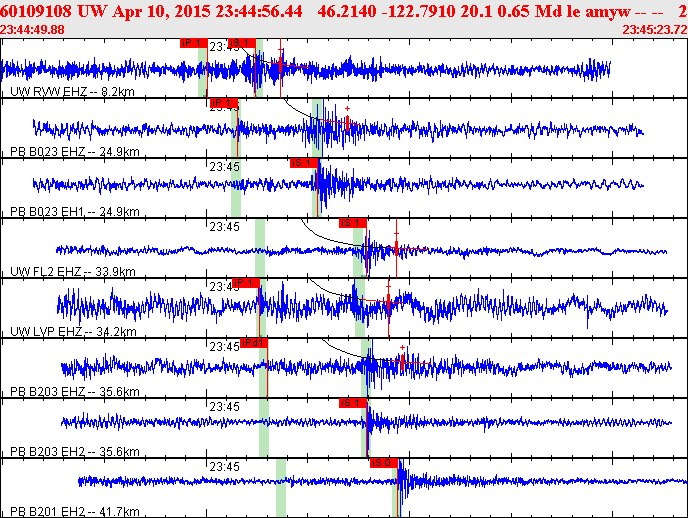Click station label UW LVP EHZ -- 34.2km

[x=73, y=332]
